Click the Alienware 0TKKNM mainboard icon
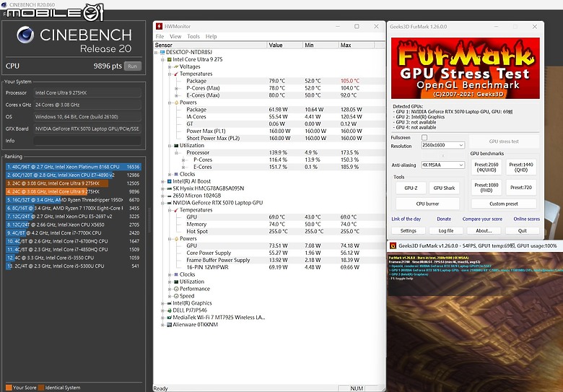Screen dimensions: 563x392 [169, 325]
